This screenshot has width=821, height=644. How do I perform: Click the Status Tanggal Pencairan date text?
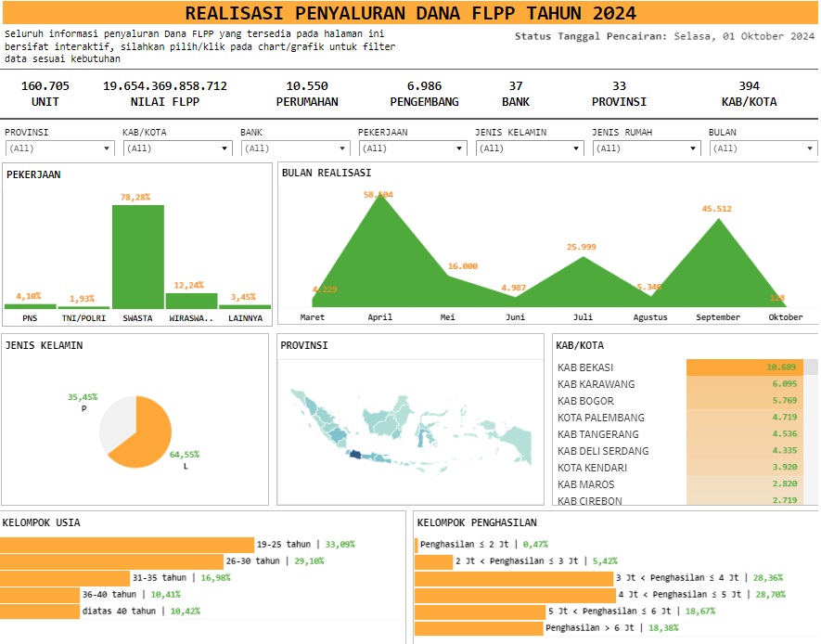point(664,36)
